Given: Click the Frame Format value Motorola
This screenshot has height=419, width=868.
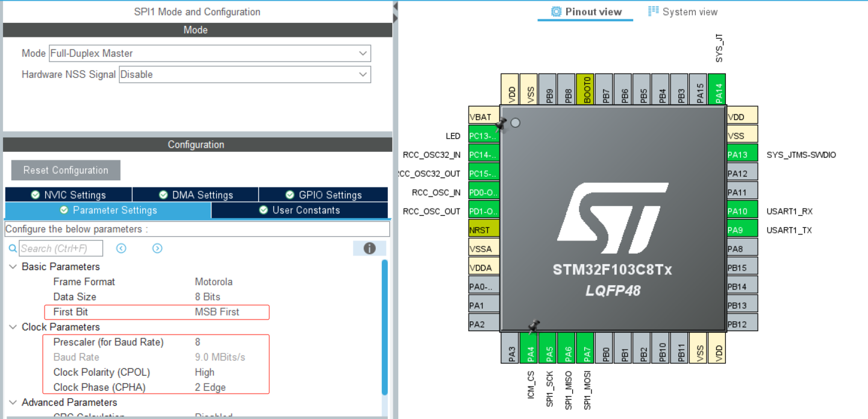Looking at the screenshot, I should pyautogui.click(x=213, y=282).
